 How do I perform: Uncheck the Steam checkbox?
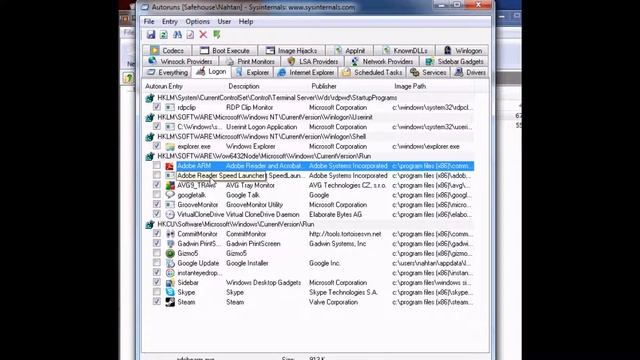pyautogui.click(x=157, y=302)
